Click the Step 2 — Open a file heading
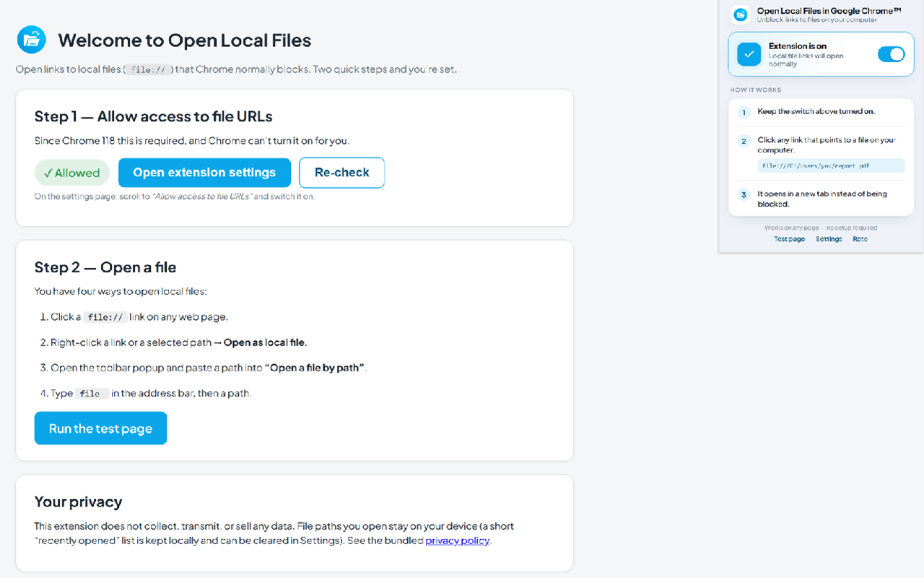Viewport: 924px width, 578px height. point(105,267)
